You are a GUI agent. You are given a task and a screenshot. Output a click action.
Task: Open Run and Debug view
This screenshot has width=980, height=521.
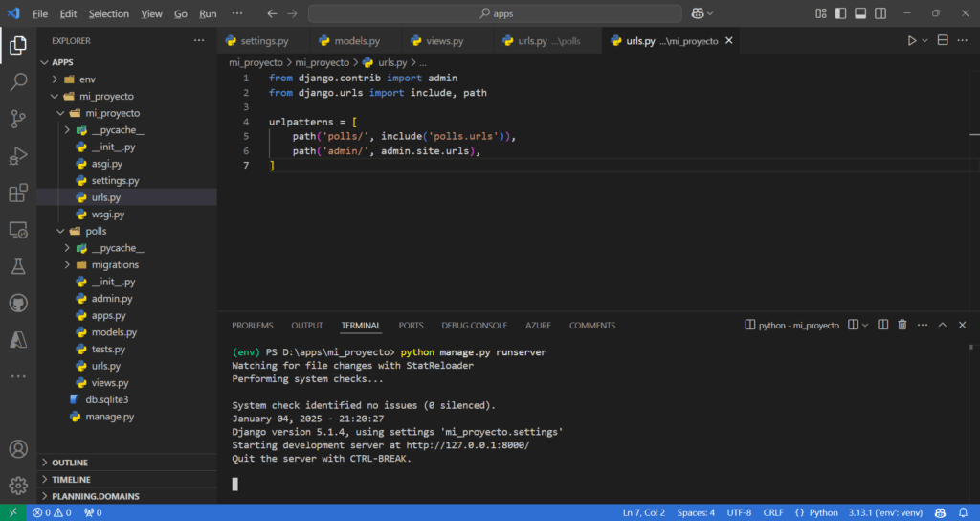point(18,156)
